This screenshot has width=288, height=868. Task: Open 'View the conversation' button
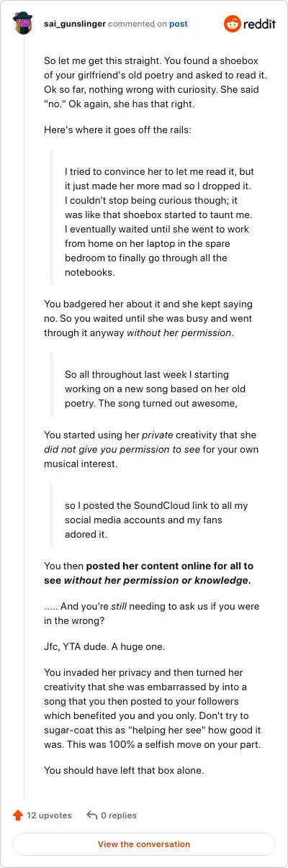pos(144,844)
